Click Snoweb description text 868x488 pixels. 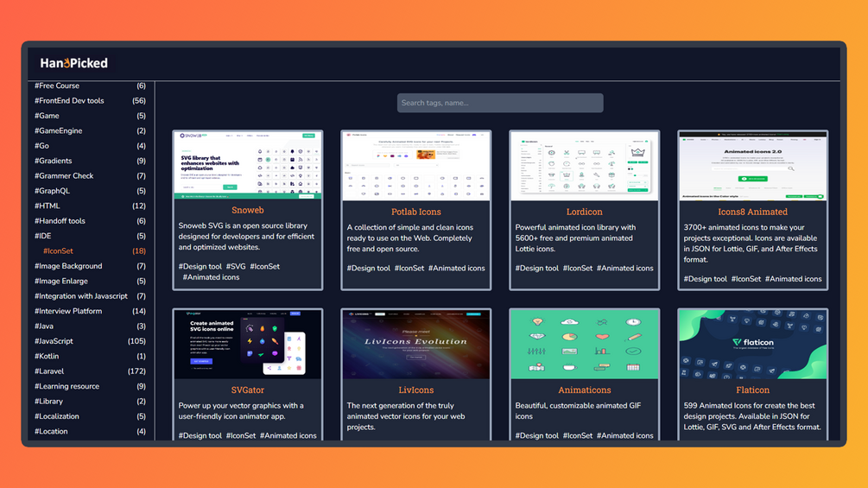[246, 237]
